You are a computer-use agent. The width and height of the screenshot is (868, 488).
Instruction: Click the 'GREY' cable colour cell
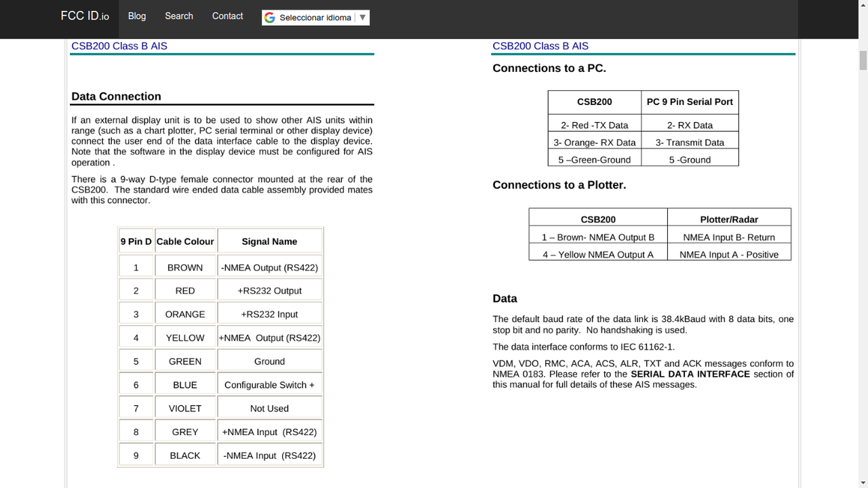point(185,432)
